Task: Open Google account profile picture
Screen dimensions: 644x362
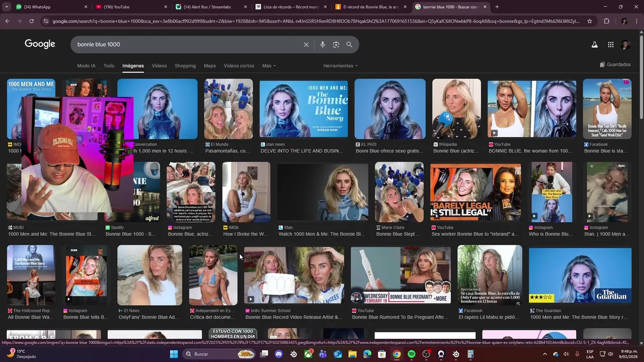Action: click(x=625, y=44)
